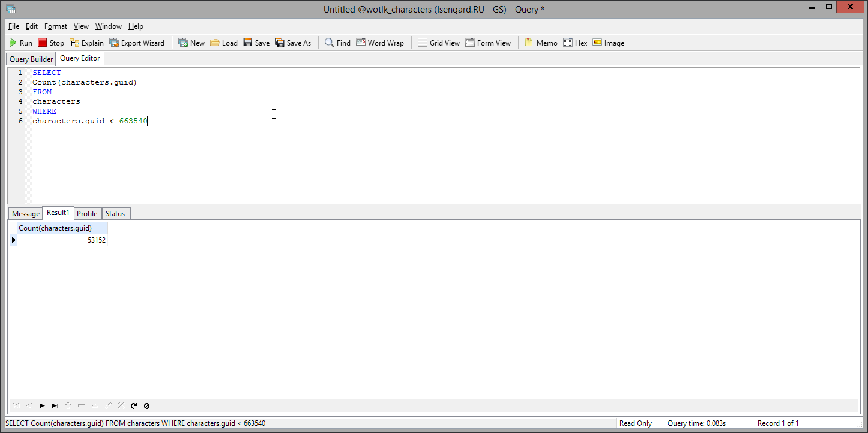Load a query file
868x433 pixels.
[224, 43]
